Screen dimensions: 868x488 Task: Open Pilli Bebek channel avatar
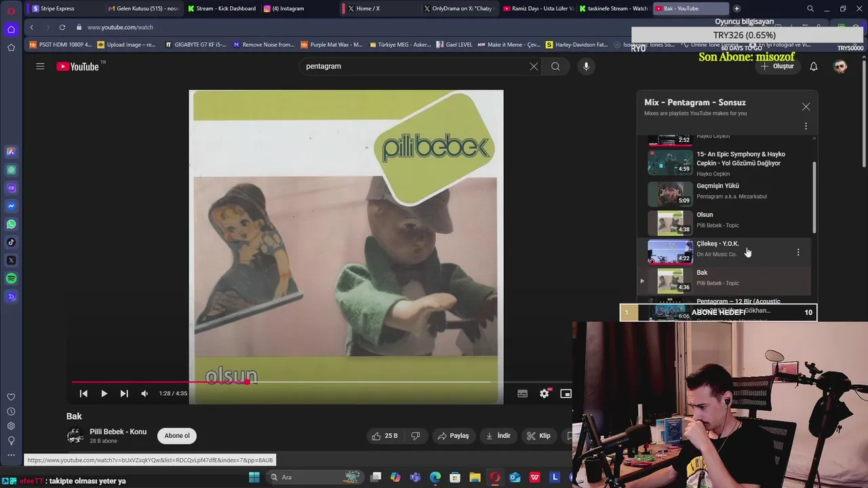75,436
